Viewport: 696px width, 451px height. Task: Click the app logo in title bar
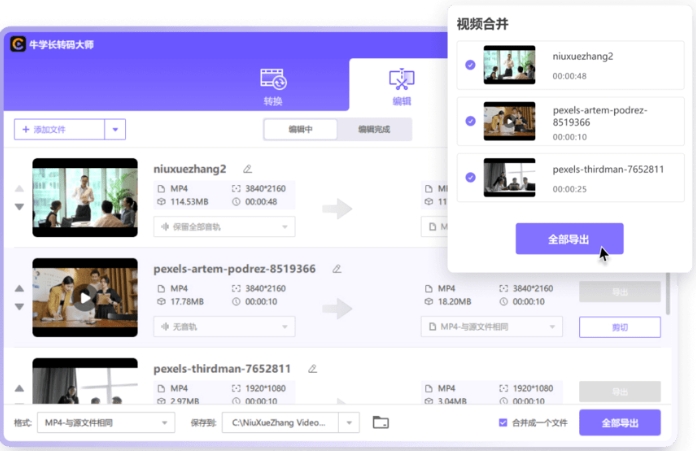click(18, 44)
